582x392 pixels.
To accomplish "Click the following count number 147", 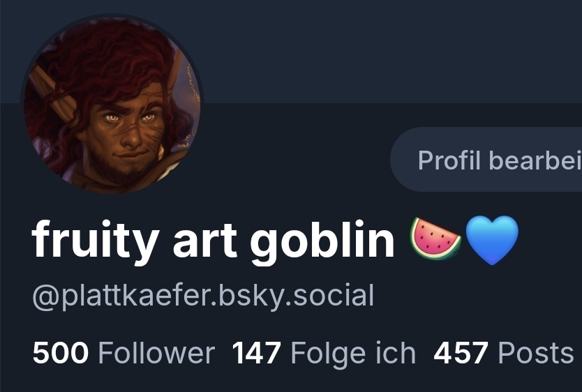I will [x=257, y=353].
